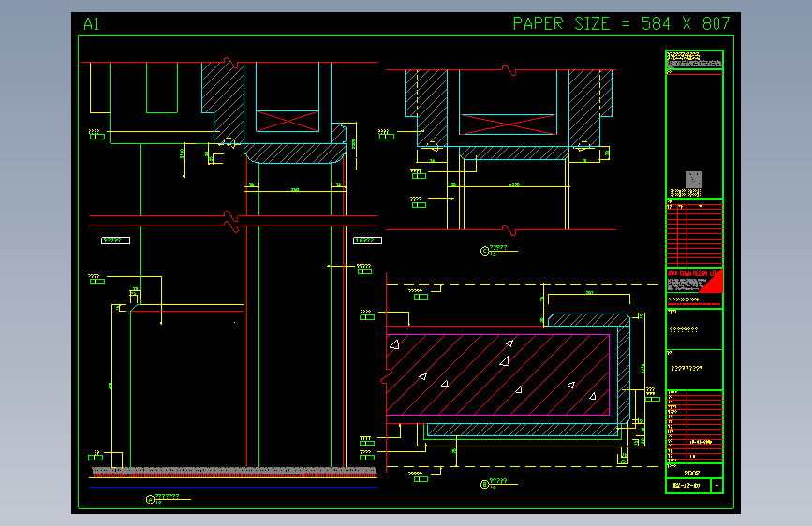The image size is (812, 526).
Task: Click the white boxed label left of column
Action: click(x=115, y=241)
